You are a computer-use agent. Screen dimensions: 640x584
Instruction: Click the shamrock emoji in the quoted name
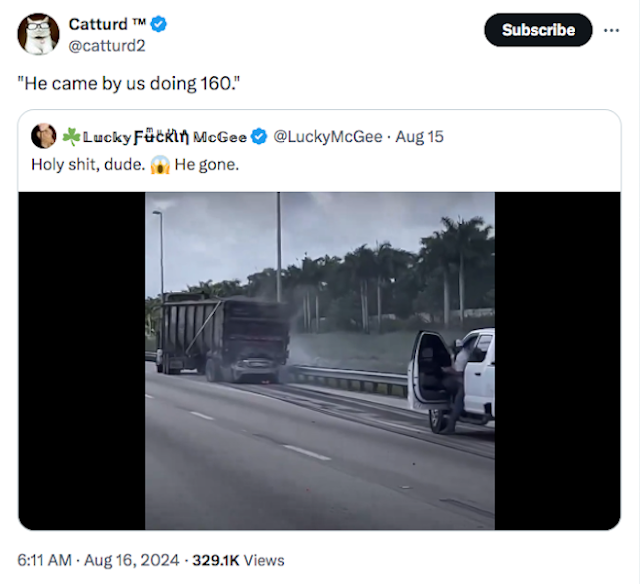pos(71,136)
